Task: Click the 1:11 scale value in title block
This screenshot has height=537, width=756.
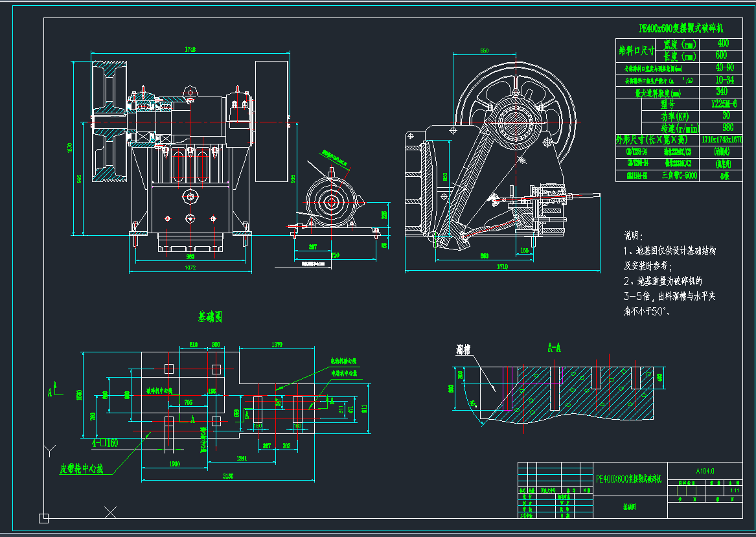Action: pos(735,491)
